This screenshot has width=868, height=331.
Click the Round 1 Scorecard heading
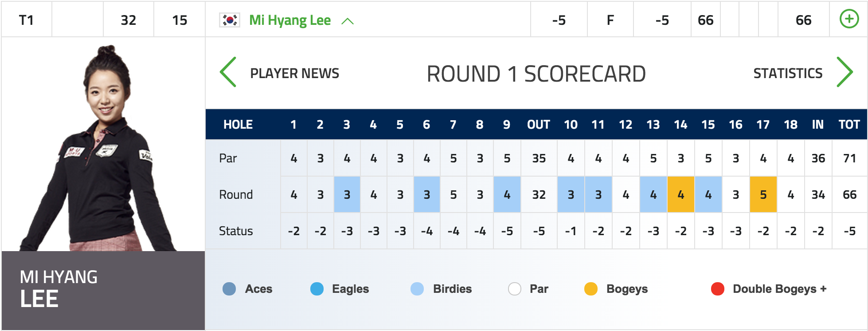pyautogui.click(x=536, y=74)
